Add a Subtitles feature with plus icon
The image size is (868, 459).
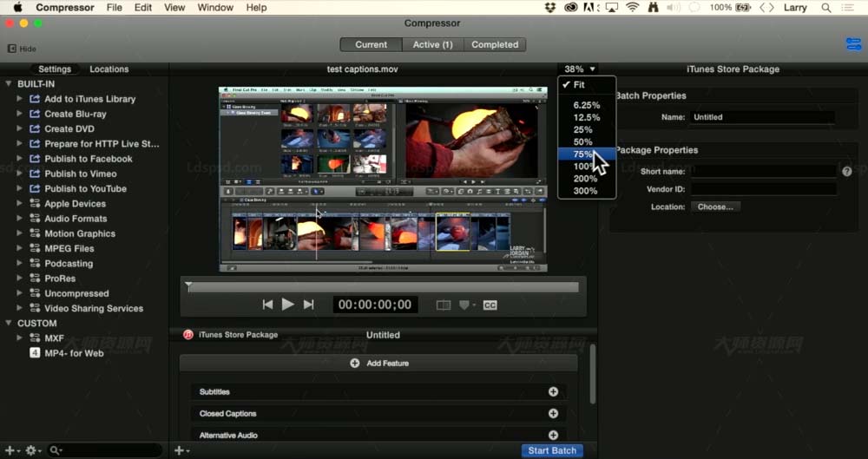coord(553,391)
